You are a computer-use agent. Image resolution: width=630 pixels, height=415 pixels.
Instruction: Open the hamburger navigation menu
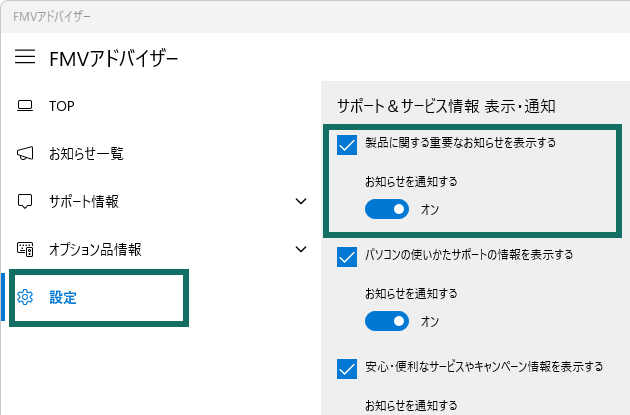pos(25,58)
